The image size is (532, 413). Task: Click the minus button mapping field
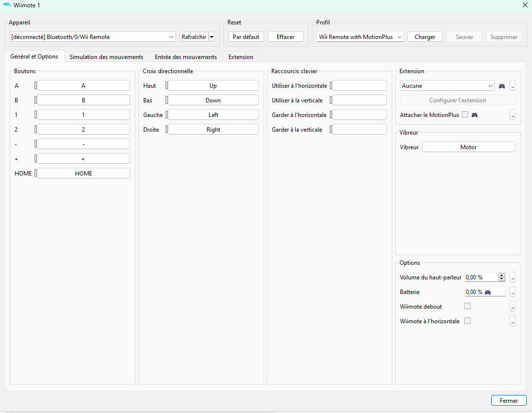coord(83,144)
